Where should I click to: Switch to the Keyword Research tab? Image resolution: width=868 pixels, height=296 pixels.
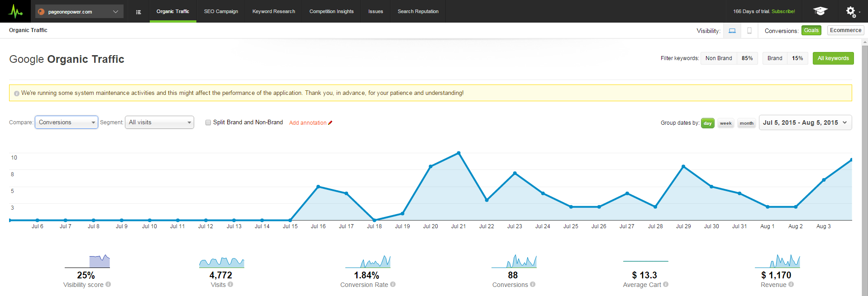point(273,11)
